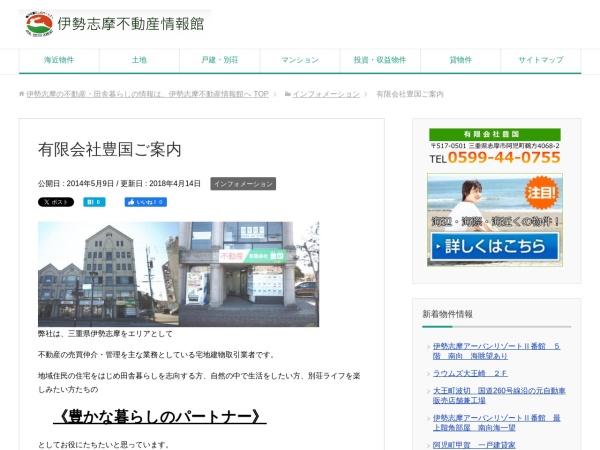
Task: Click the address line 〒517-0501 in the sidebar
Action: point(495,146)
